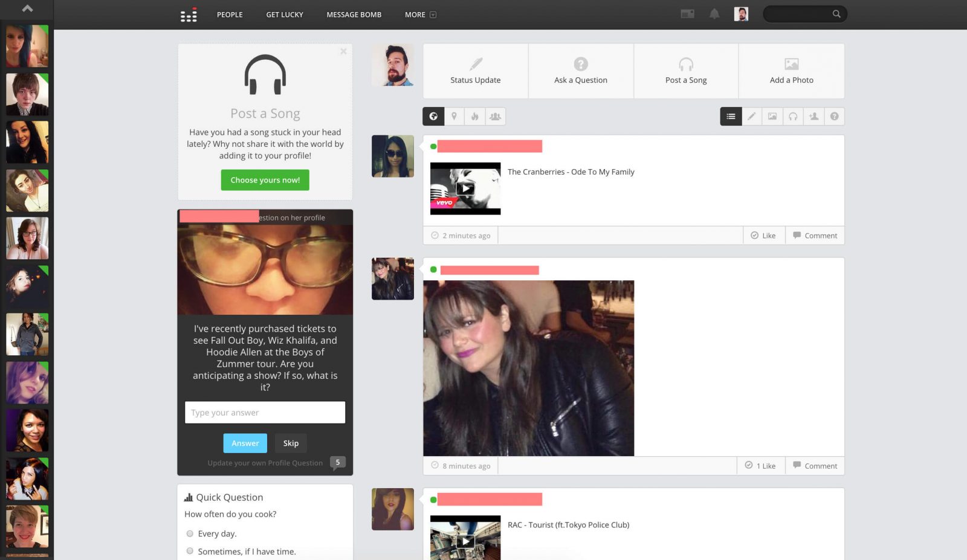Image resolution: width=967 pixels, height=560 pixels.
Task: Filter feed by location pin icon
Action: pyautogui.click(x=454, y=116)
